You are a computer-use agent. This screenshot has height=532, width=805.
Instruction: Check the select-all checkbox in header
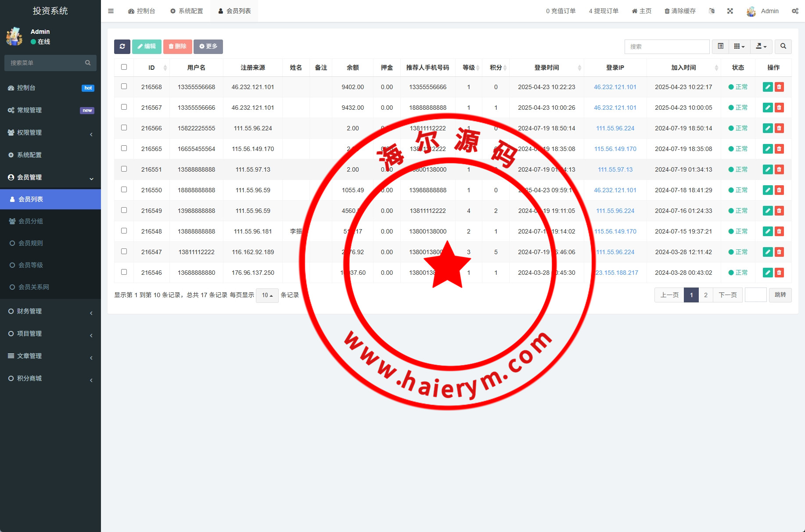124,67
